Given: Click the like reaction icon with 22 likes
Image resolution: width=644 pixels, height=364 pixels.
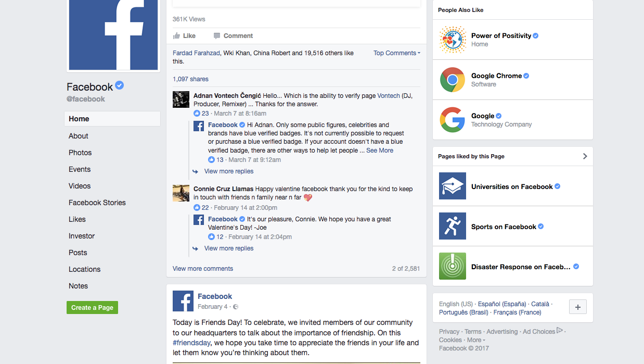Looking at the screenshot, I should pyautogui.click(x=197, y=208).
